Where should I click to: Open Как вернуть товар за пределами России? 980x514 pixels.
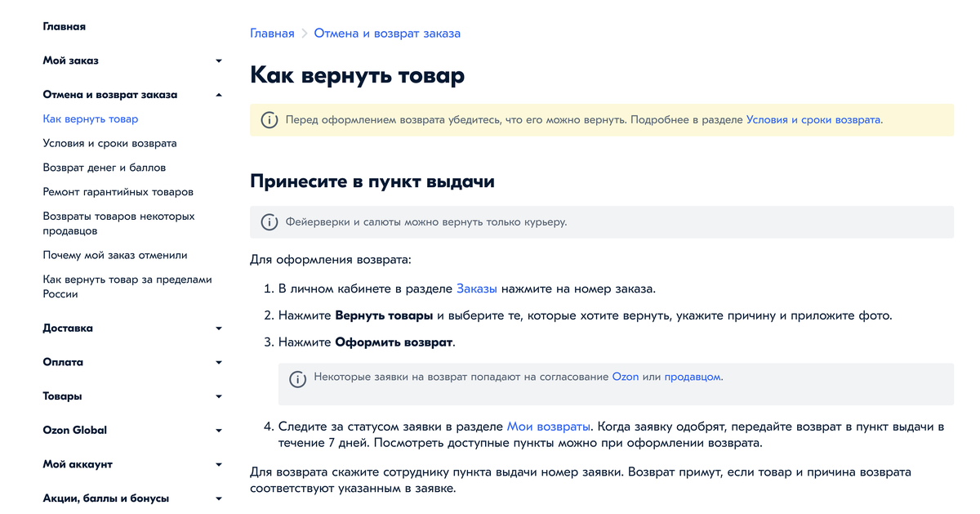tap(127, 287)
